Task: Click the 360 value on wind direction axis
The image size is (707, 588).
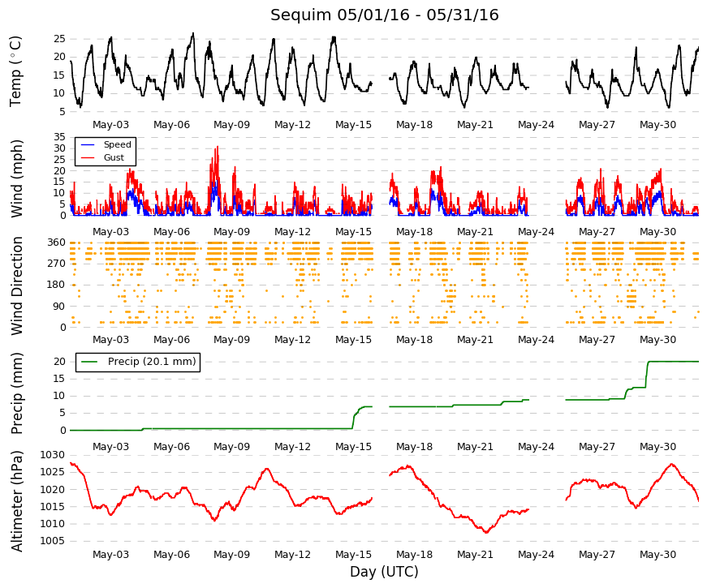Action: 56,242
